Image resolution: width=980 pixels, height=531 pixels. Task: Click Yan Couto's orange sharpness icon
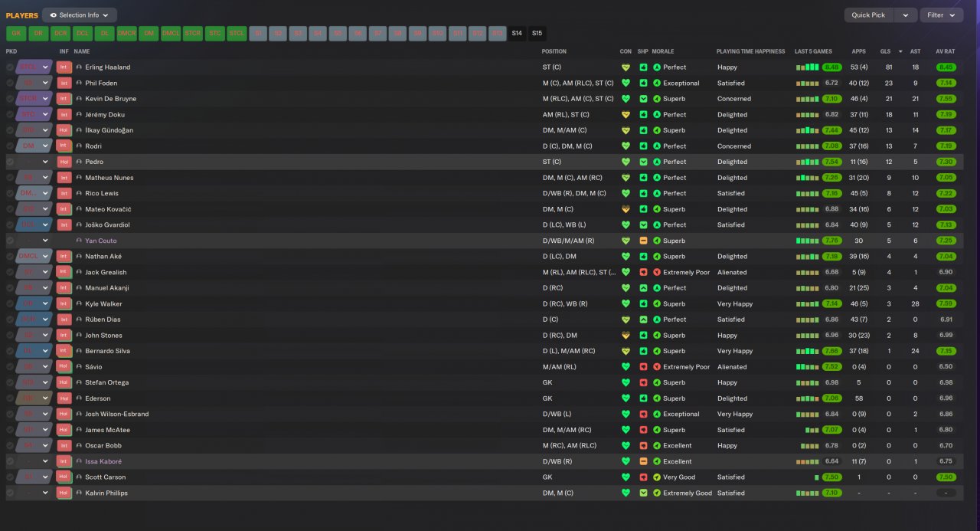click(x=643, y=241)
